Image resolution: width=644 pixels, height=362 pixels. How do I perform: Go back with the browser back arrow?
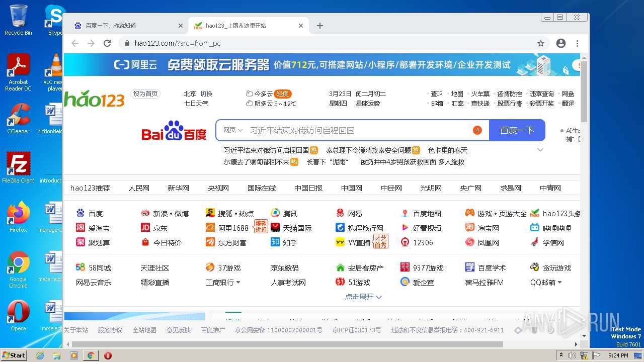75,43
